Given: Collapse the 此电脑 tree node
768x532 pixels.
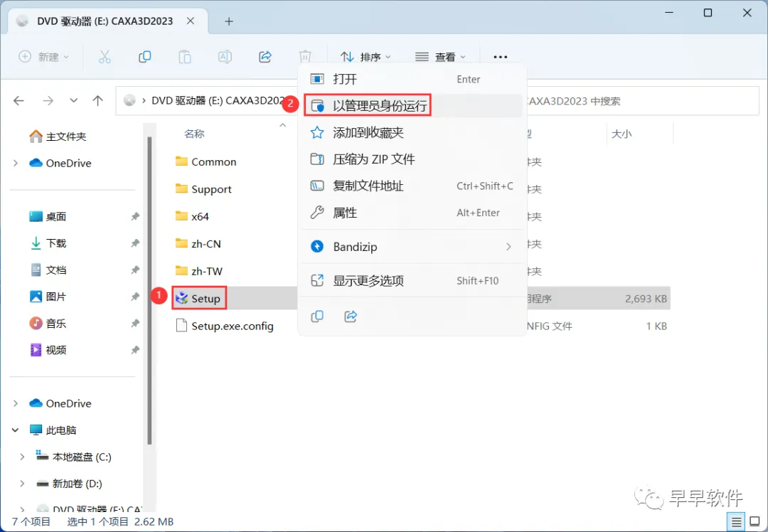Looking at the screenshot, I should coord(15,430).
